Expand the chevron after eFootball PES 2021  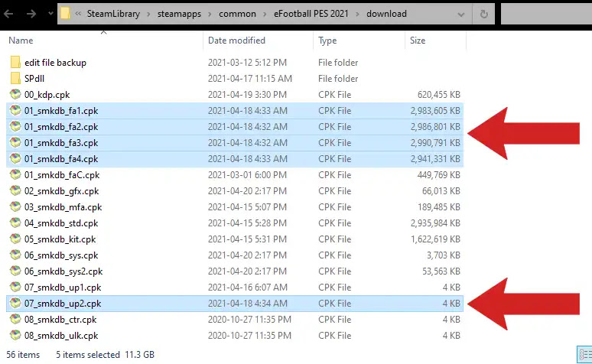tap(357, 15)
